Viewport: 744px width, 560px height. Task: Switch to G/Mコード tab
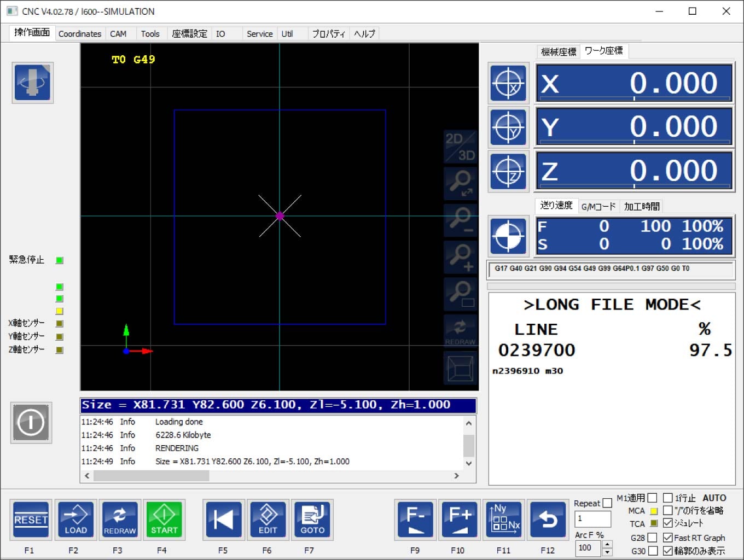point(598,206)
